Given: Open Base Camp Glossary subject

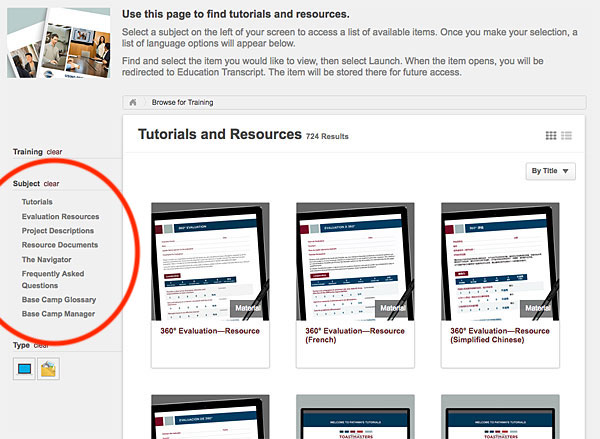Looking at the screenshot, I should (x=58, y=299).
